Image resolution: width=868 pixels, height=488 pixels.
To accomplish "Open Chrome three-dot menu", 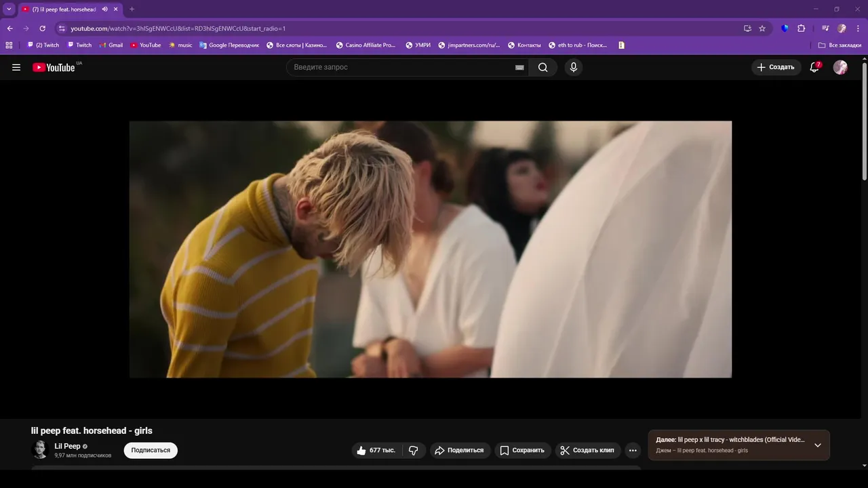I will [x=856, y=28].
